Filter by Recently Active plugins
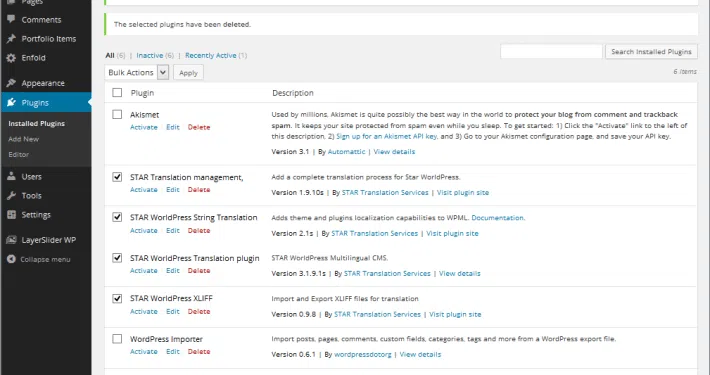Viewport: 710px width, 375px height. click(x=211, y=55)
